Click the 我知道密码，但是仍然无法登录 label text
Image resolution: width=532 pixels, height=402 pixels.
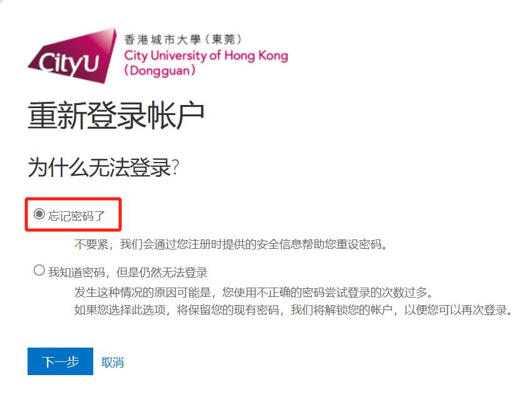(x=128, y=272)
